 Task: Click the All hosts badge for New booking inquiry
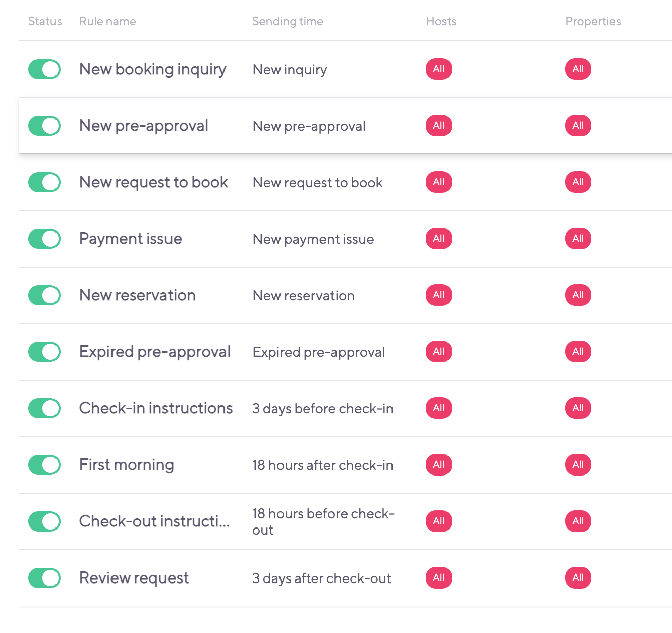click(438, 69)
